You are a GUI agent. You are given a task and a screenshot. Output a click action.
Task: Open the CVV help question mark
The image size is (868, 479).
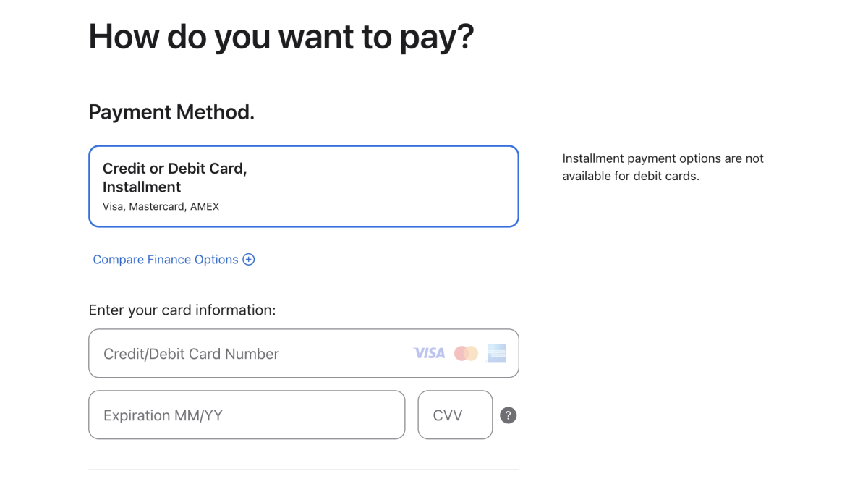click(509, 415)
